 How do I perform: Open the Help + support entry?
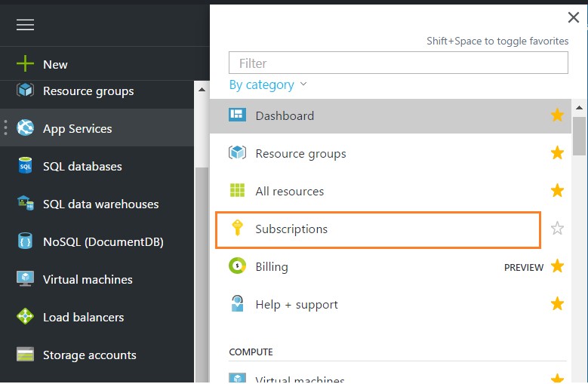pyautogui.click(x=297, y=305)
